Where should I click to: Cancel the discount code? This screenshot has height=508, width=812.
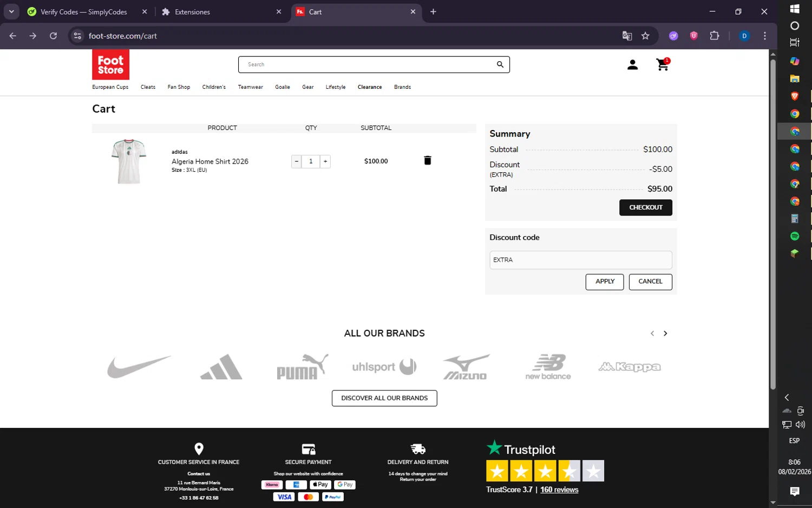point(651,282)
